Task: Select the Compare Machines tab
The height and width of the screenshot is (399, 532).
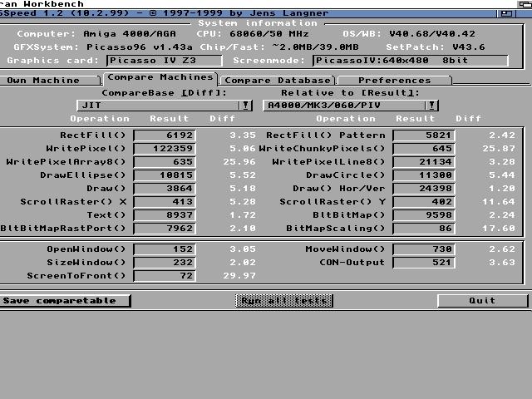Action: [160, 77]
